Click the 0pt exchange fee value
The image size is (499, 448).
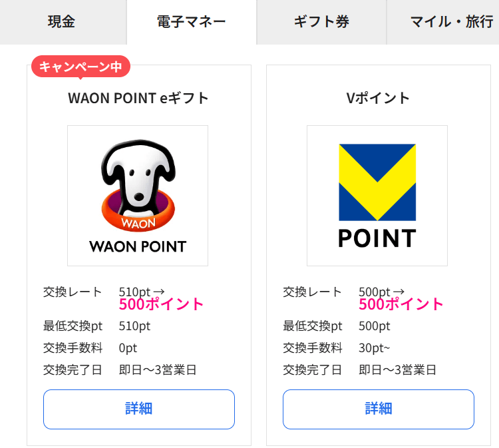128,347
